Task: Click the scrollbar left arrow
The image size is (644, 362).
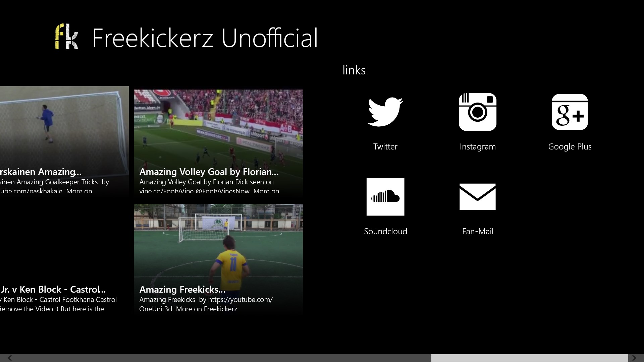Action: pyautogui.click(x=10, y=358)
